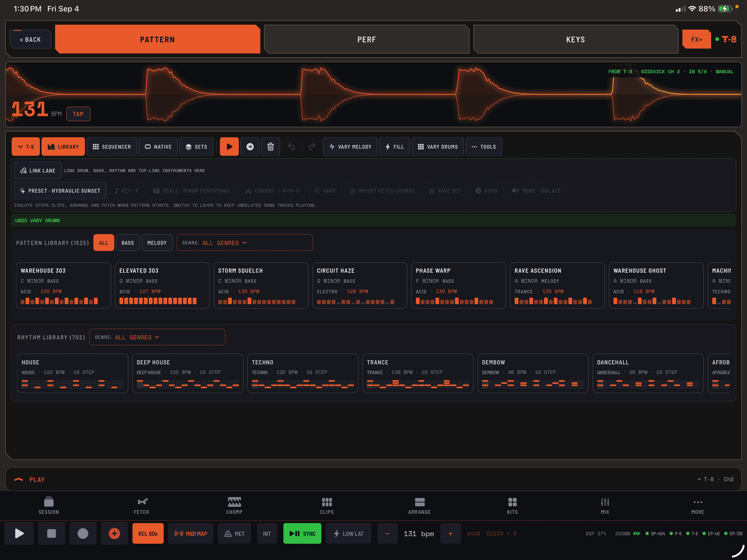The image size is (747, 560).
Task: Select the Dembow rhythm card
Action: point(533,373)
